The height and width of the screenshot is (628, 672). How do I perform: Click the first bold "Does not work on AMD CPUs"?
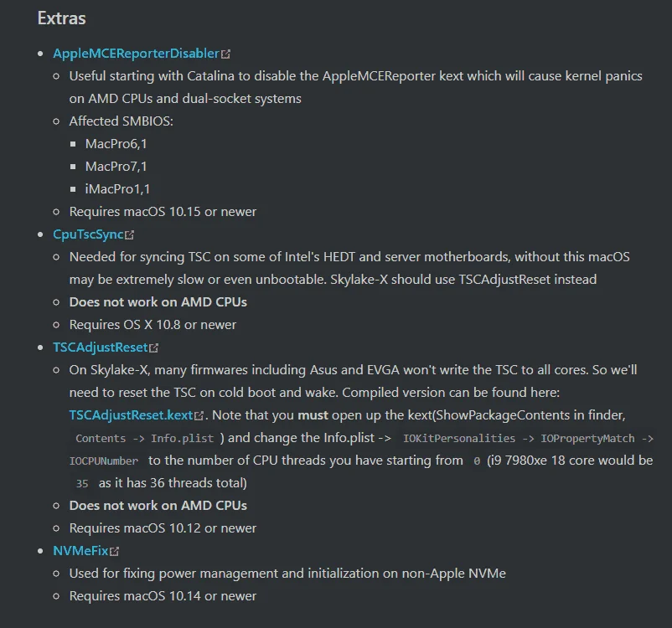point(158,302)
